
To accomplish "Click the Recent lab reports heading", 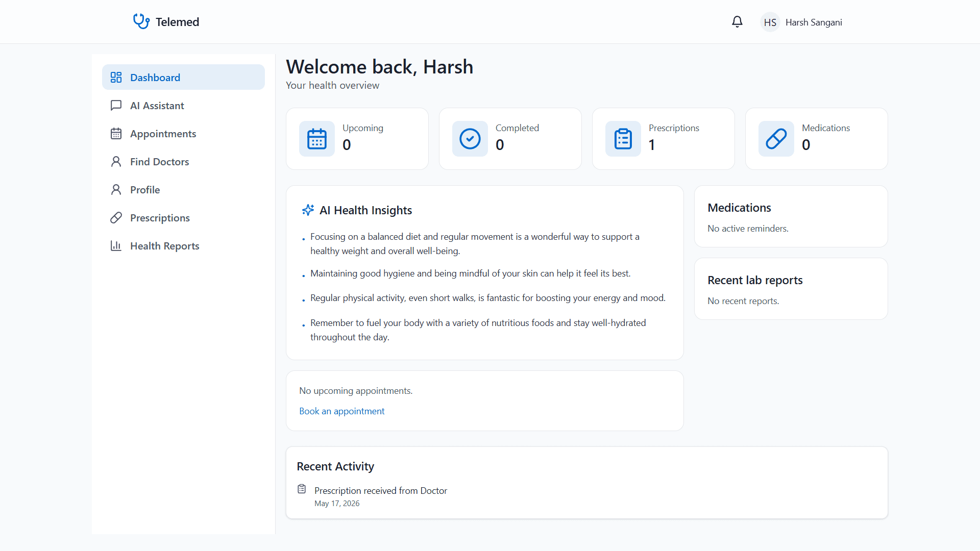I will (x=755, y=280).
